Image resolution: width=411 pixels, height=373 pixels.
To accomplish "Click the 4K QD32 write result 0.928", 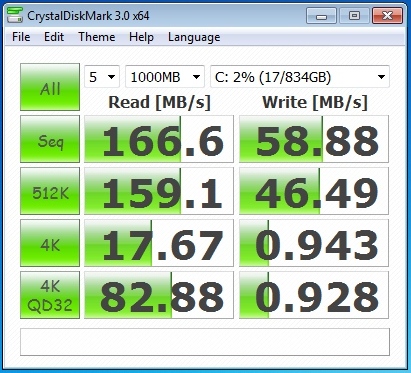I will pos(314,295).
